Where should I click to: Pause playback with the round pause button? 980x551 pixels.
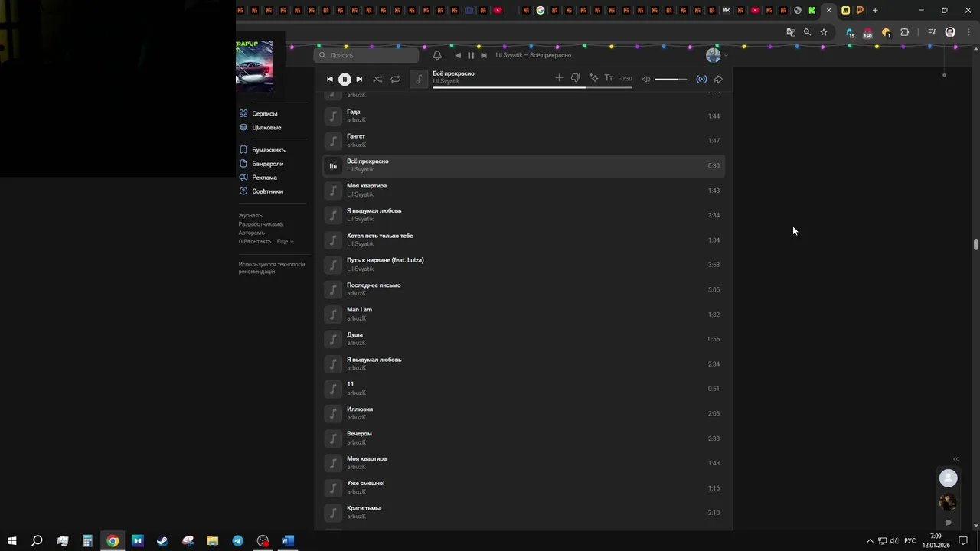click(345, 79)
